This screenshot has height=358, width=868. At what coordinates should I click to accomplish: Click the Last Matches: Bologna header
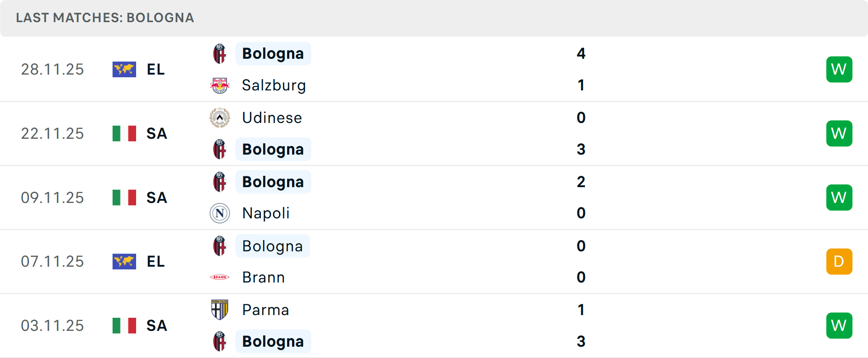coord(105,18)
